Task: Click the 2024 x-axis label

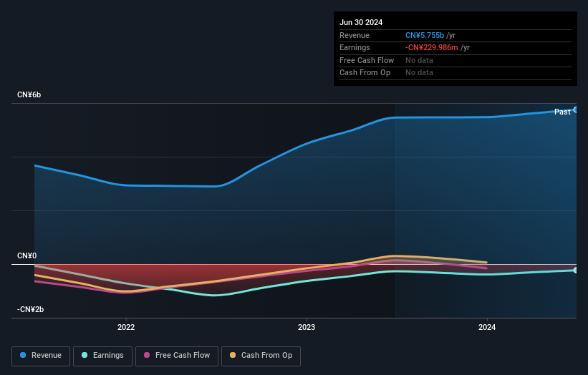Action: tap(487, 328)
